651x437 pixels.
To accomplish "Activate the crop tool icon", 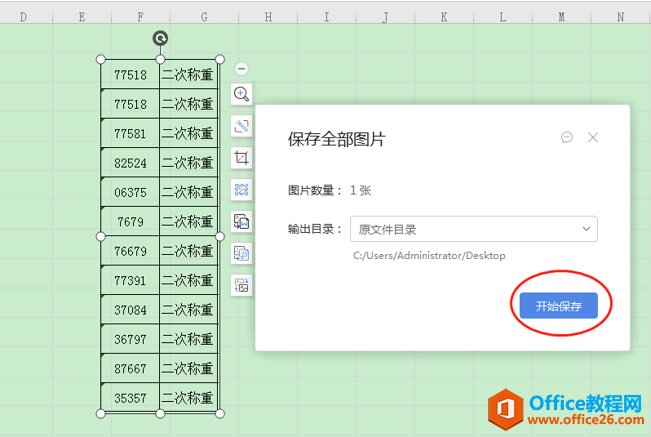I will click(241, 158).
